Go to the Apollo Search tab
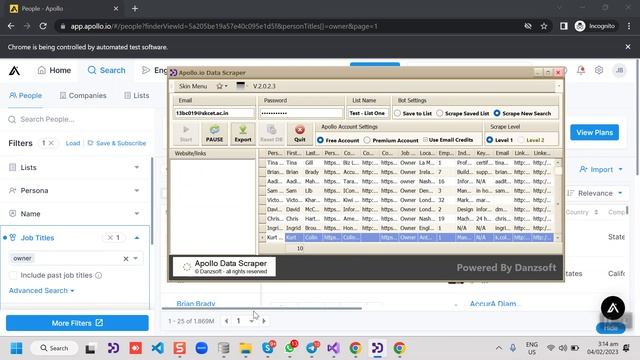 tap(107, 70)
